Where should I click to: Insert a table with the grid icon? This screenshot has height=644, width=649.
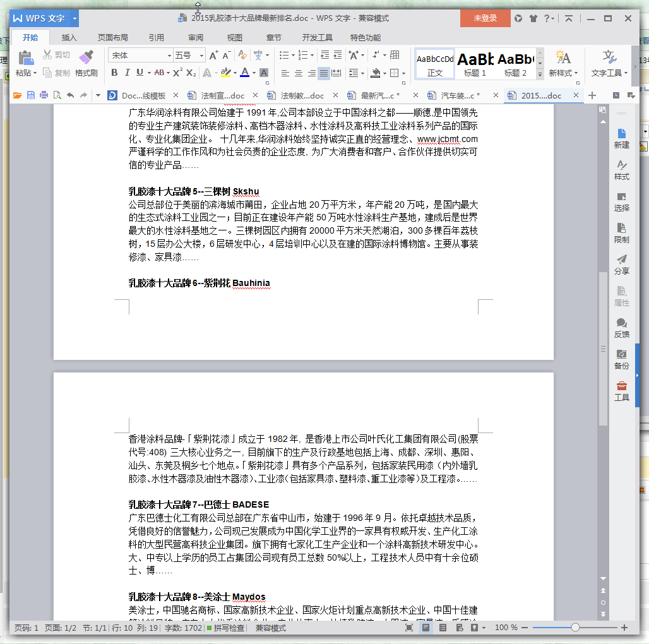pos(395,55)
